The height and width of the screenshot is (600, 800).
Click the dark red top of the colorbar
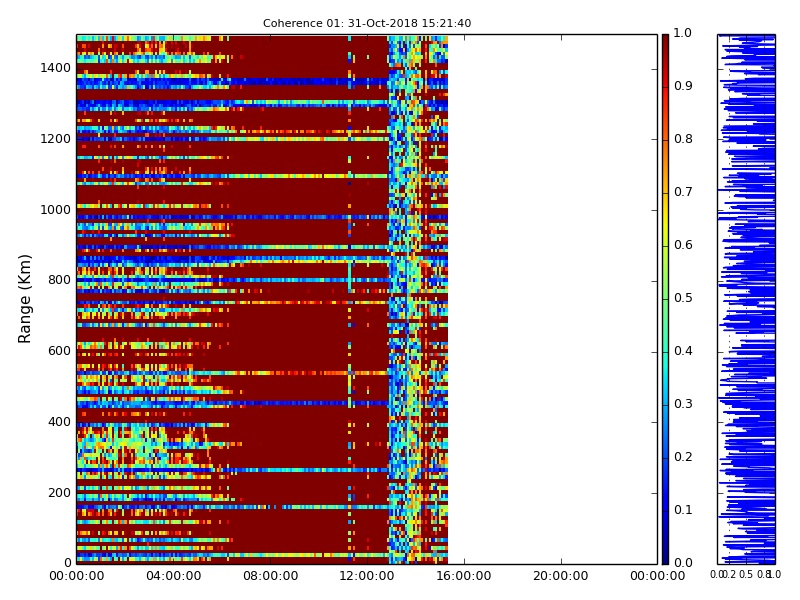[x=665, y=43]
